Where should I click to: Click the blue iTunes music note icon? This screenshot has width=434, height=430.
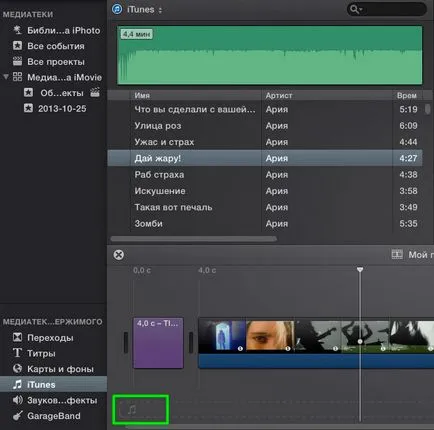point(117,9)
